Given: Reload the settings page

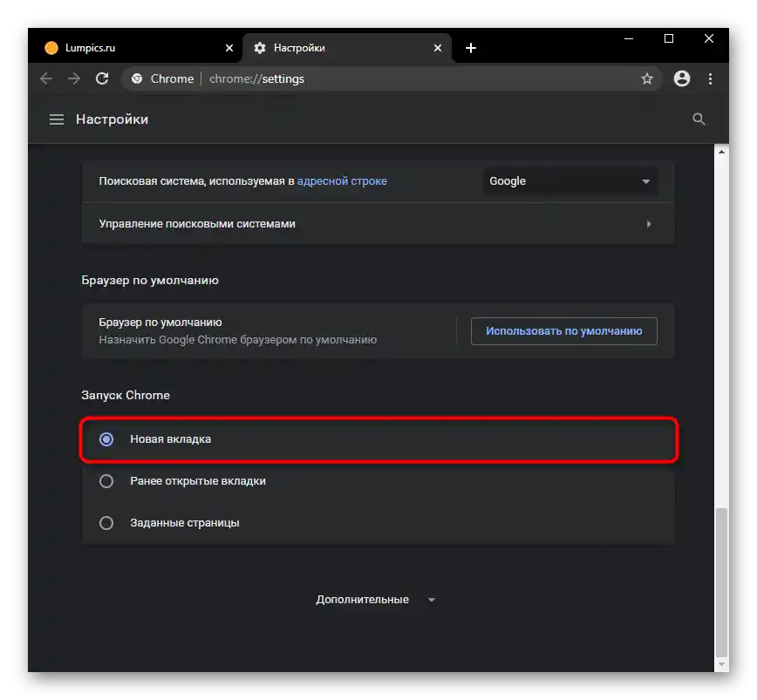Looking at the screenshot, I should pos(102,78).
